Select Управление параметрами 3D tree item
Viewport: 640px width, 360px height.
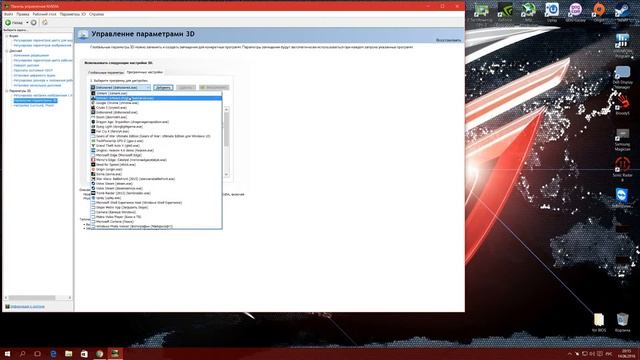click(x=35, y=100)
